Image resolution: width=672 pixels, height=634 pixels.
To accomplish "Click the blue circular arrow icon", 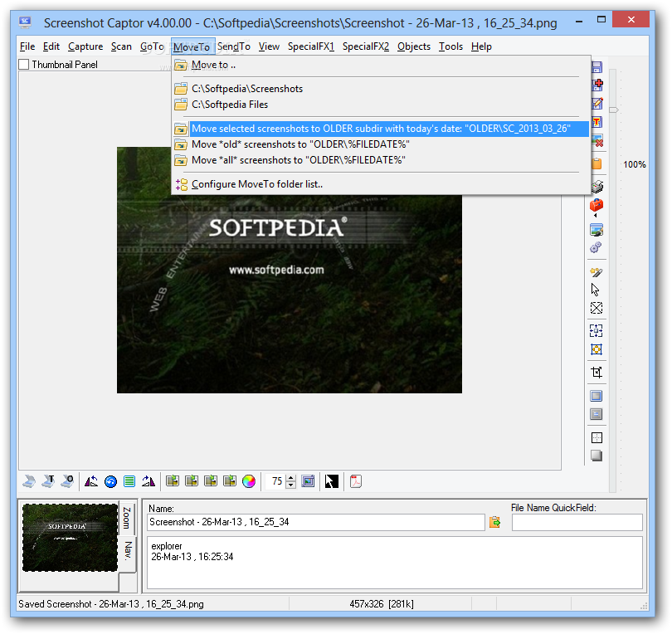I will coord(110,482).
